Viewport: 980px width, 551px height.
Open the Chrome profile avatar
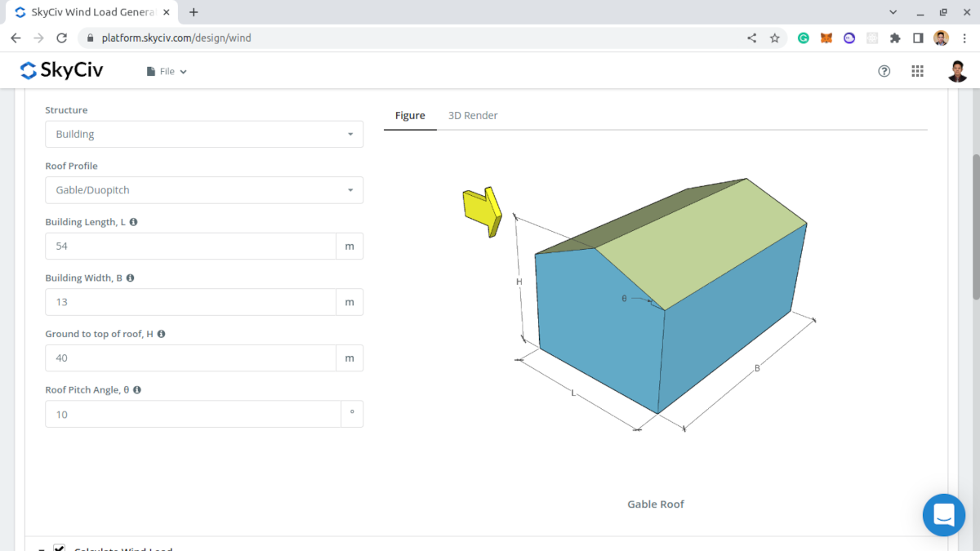point(941,38)
